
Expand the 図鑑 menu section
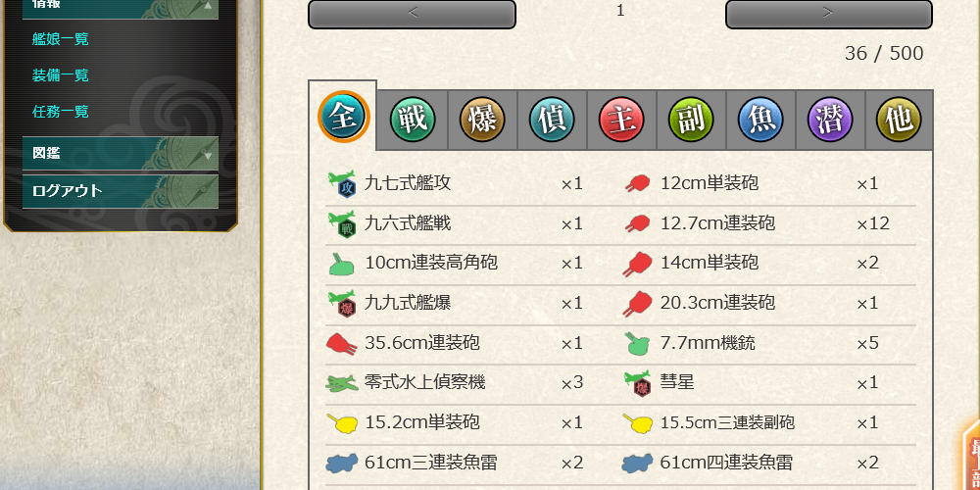tap(120, 154)
